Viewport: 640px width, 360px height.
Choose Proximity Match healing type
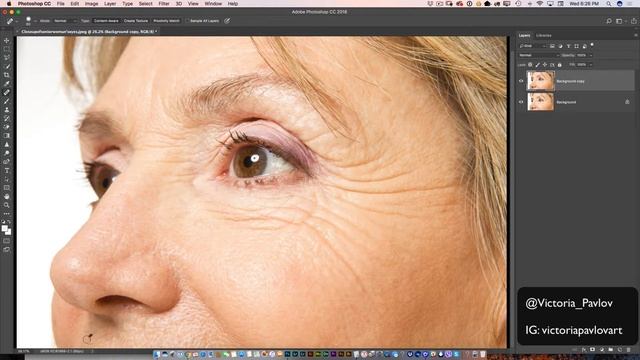tap(166, 21)
